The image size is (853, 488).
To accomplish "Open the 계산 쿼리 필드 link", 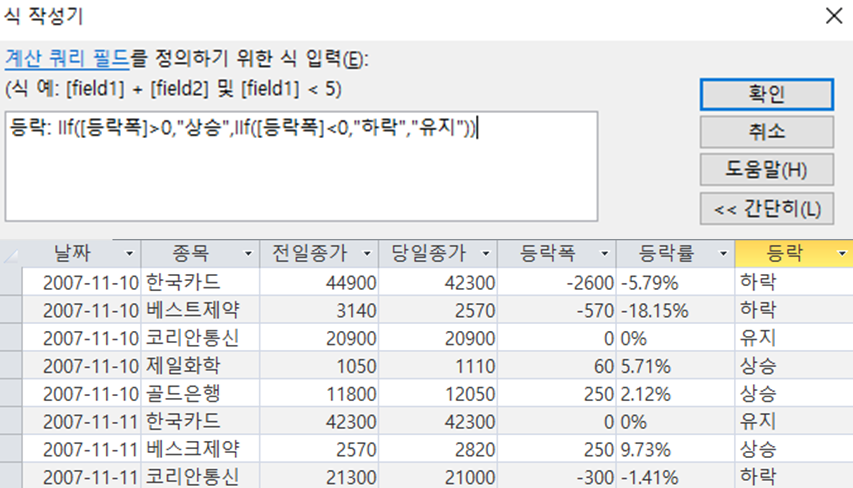I will [x=67, y=58].
